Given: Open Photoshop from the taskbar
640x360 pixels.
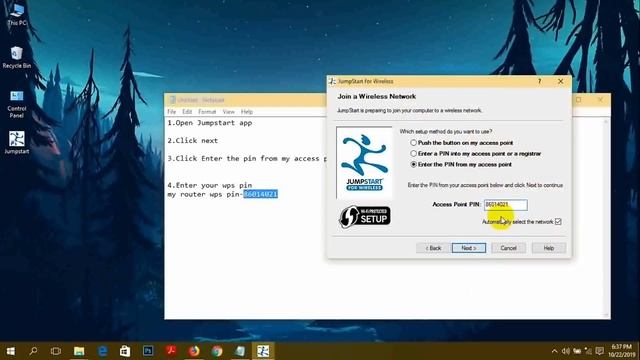Looking at the screenshot, I should [148, 351].
